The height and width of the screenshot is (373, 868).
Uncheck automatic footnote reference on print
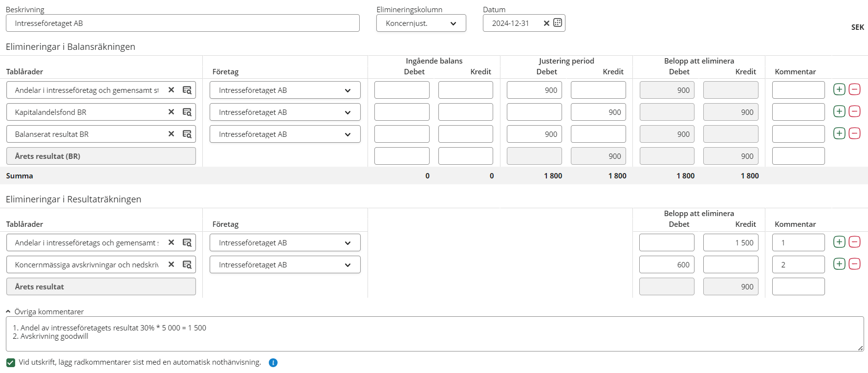click(x=11, y=363)
